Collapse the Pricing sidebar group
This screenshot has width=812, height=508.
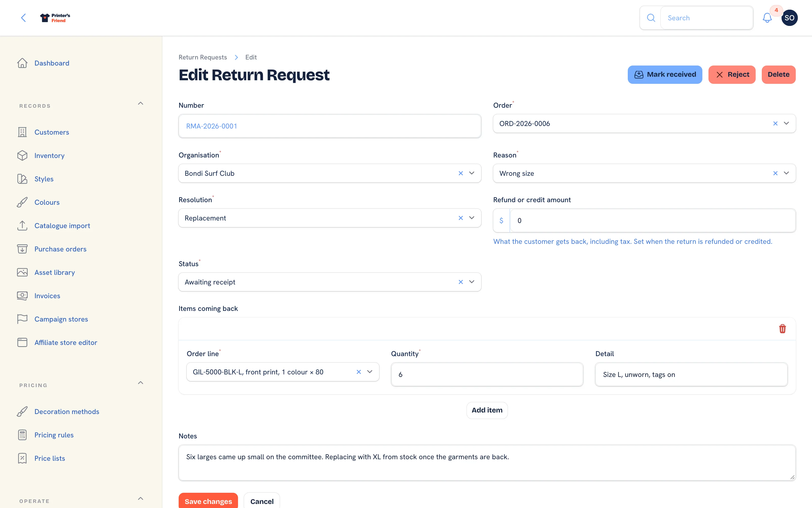[141, 383]
